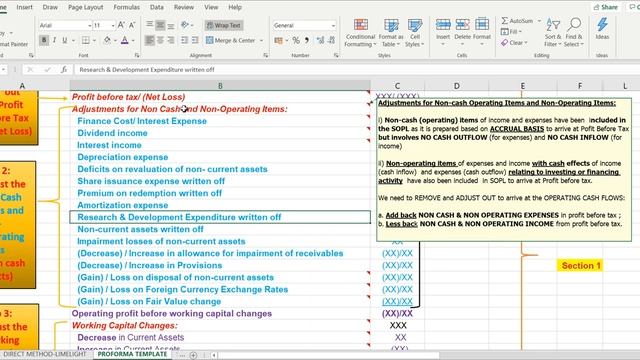Decrease font size

pos(132,25)
